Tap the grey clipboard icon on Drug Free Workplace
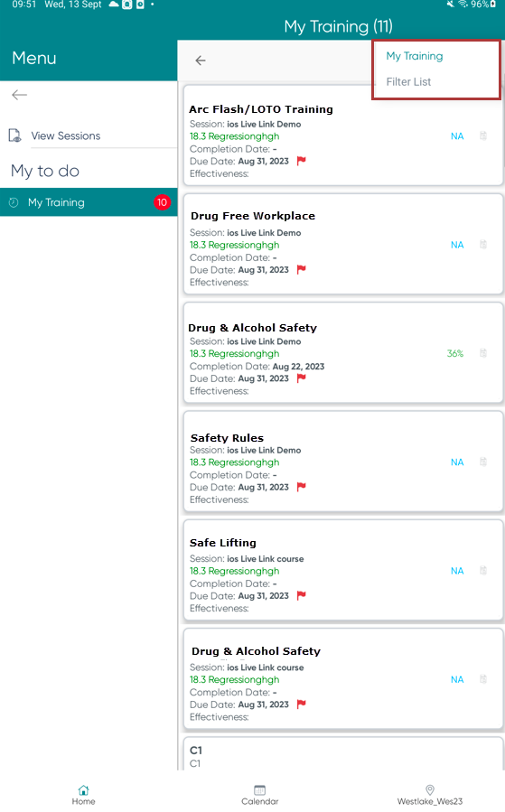 pos(483,245)
